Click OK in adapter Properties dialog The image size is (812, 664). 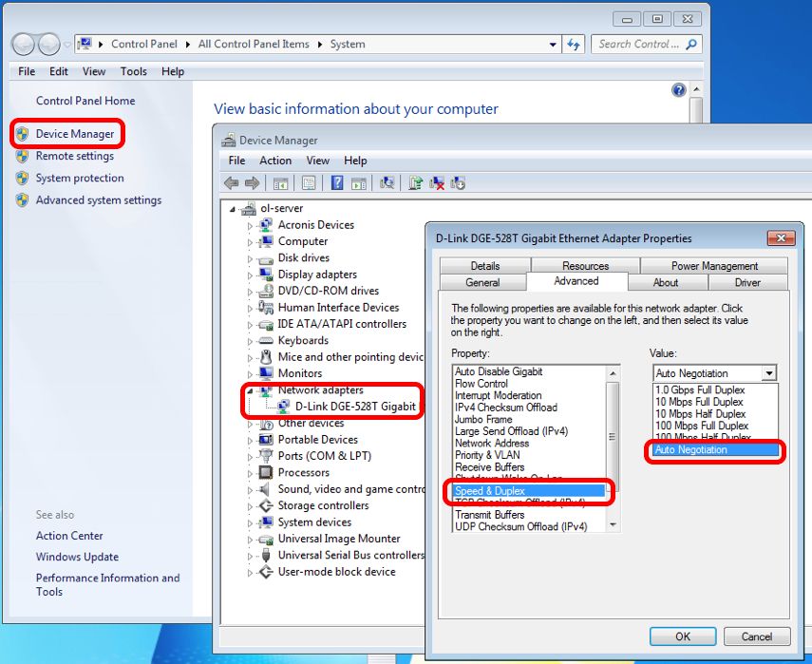(x=683, y=636)
